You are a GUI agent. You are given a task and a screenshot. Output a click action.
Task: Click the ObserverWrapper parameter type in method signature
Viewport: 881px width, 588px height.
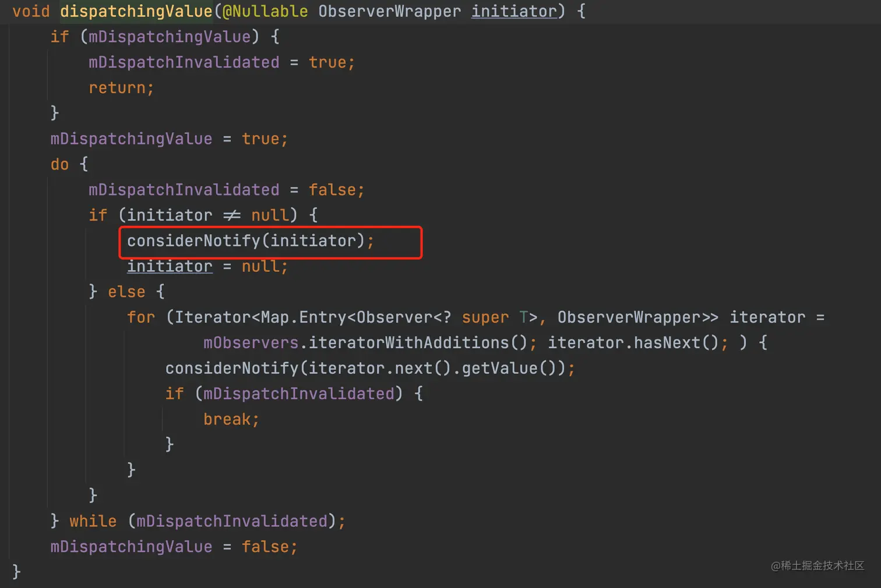(389, 11)
